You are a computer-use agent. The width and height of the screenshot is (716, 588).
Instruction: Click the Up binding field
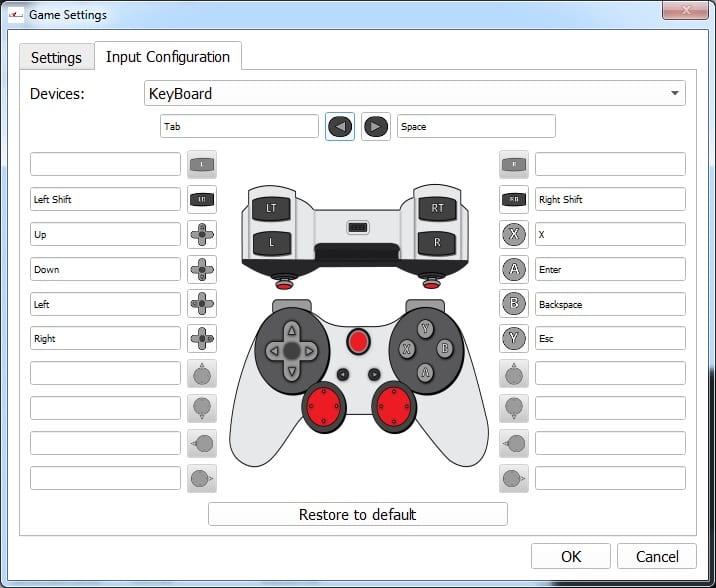tap(105, 234)
